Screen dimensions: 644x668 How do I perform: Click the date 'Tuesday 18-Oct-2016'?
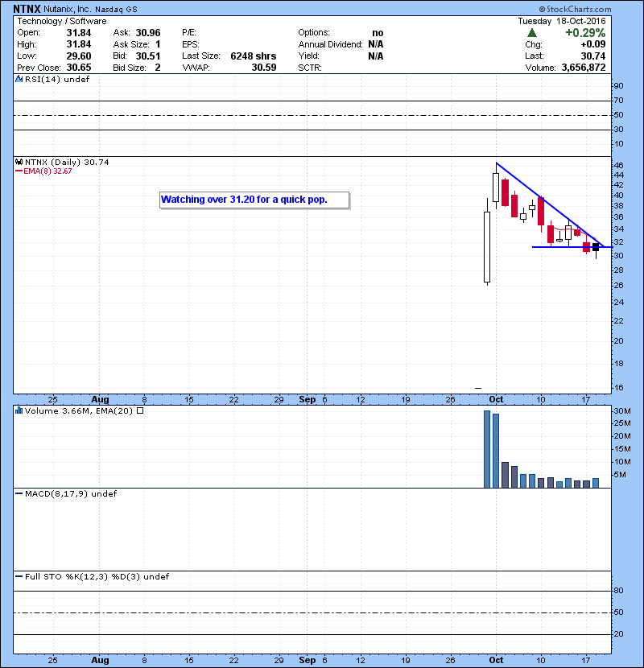(562, 21)
